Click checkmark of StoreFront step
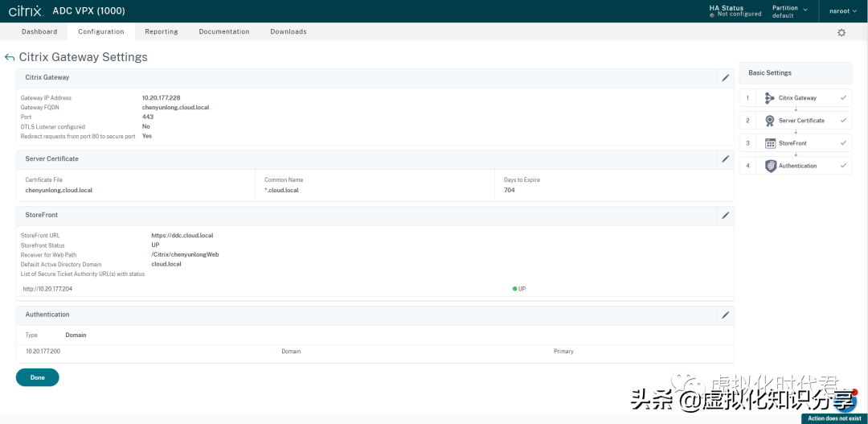 click(843, 143)
